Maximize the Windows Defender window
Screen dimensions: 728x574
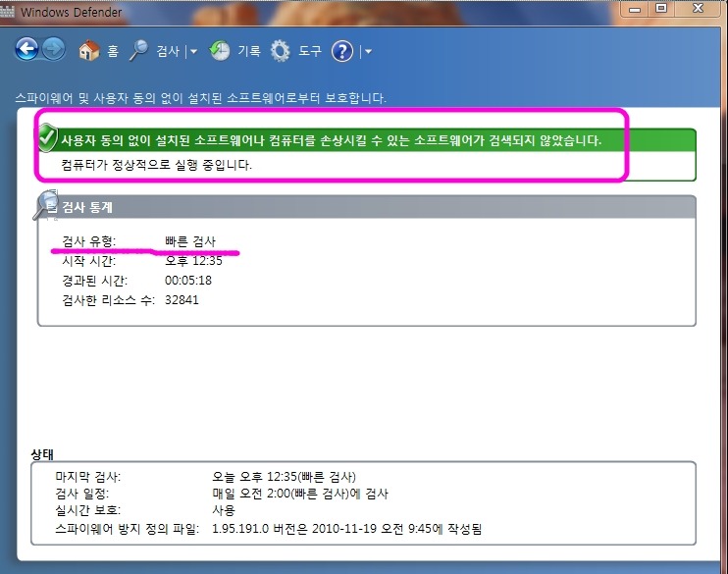coord(662,8)
